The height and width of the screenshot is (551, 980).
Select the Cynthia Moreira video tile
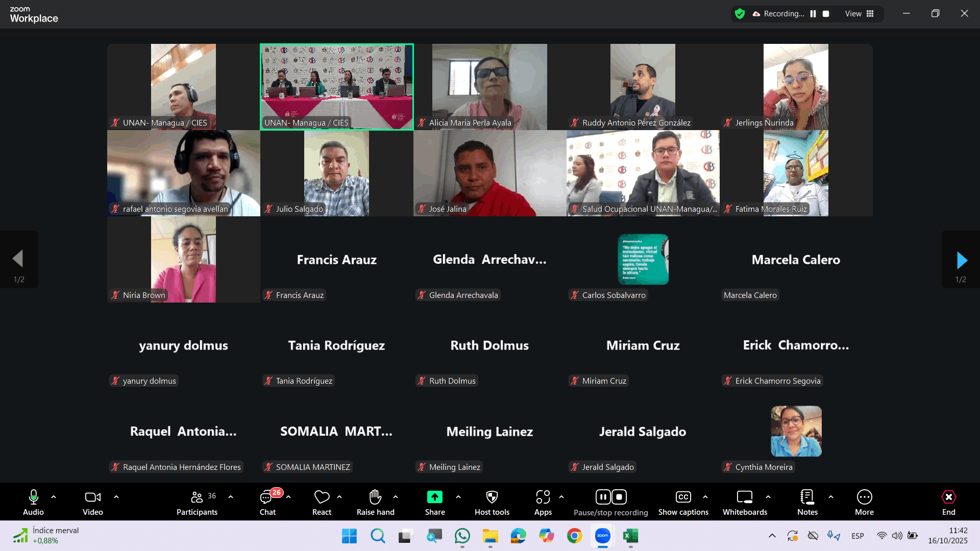click(x=796, y=432)
